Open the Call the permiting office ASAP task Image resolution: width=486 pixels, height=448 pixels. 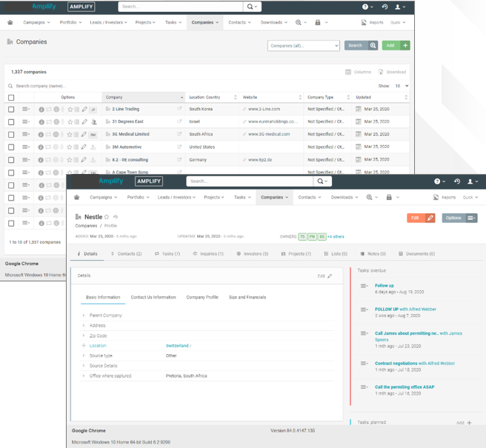tap(405, 387)
